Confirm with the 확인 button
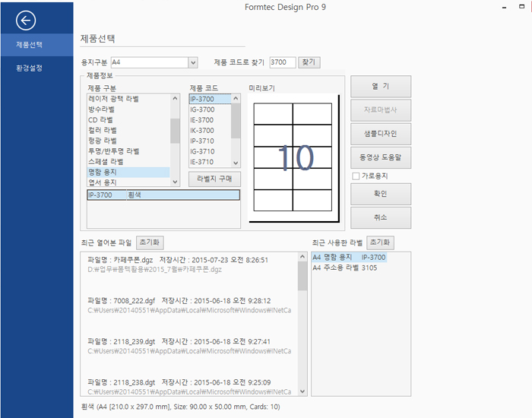Viewport: 532px width, 418px height. pos(381,194)
